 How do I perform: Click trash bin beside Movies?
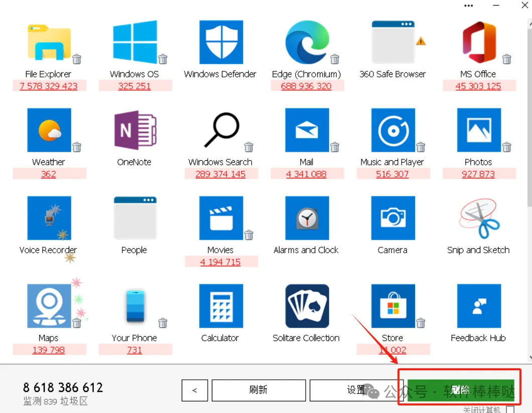pyautogui.click(x=249, y=235)
